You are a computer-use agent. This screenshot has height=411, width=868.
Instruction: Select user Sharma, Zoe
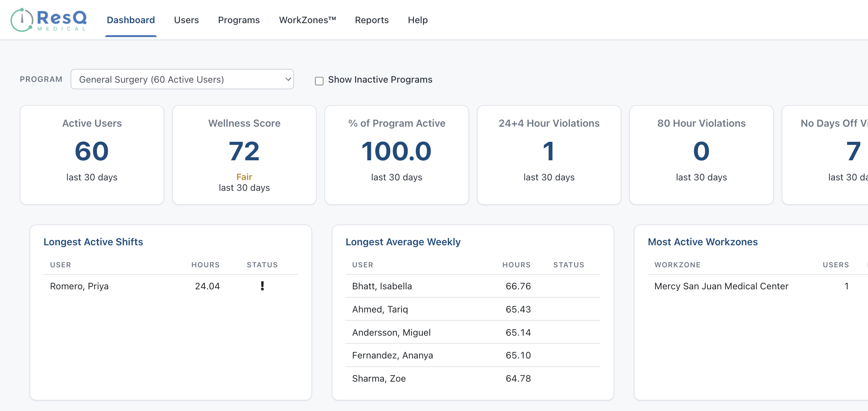coord(379,379)
